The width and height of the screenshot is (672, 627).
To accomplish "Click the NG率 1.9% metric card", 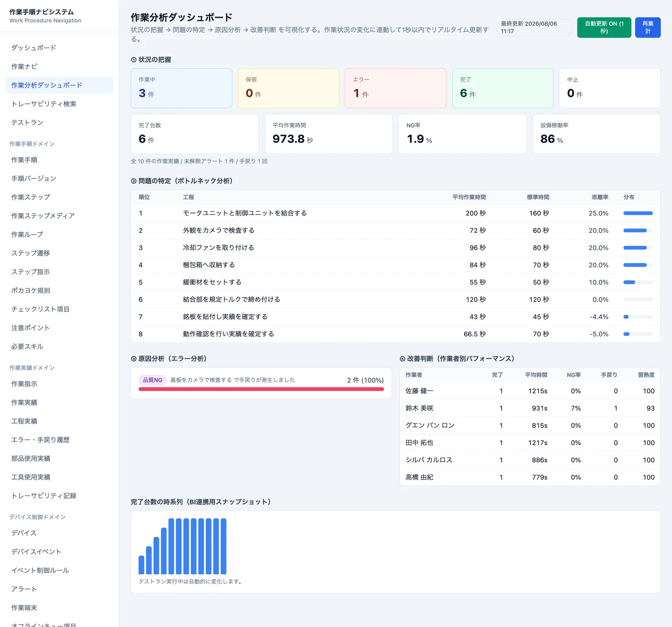I will coord(463,134).
